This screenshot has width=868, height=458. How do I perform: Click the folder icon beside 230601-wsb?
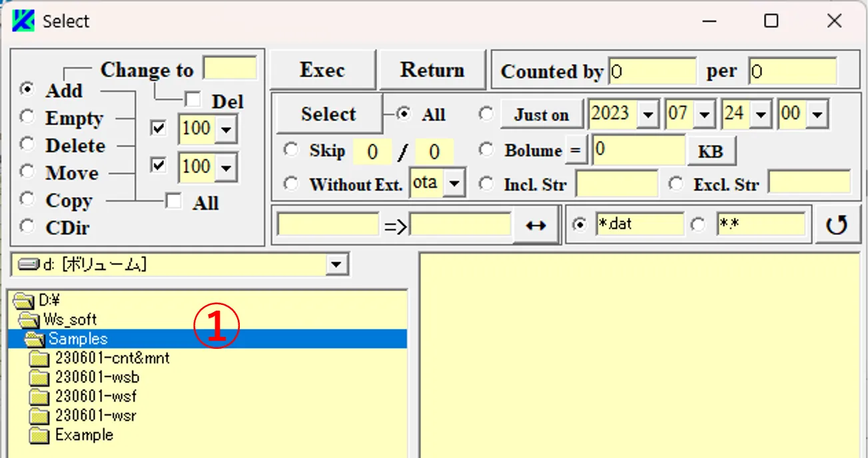pos(40,377)
